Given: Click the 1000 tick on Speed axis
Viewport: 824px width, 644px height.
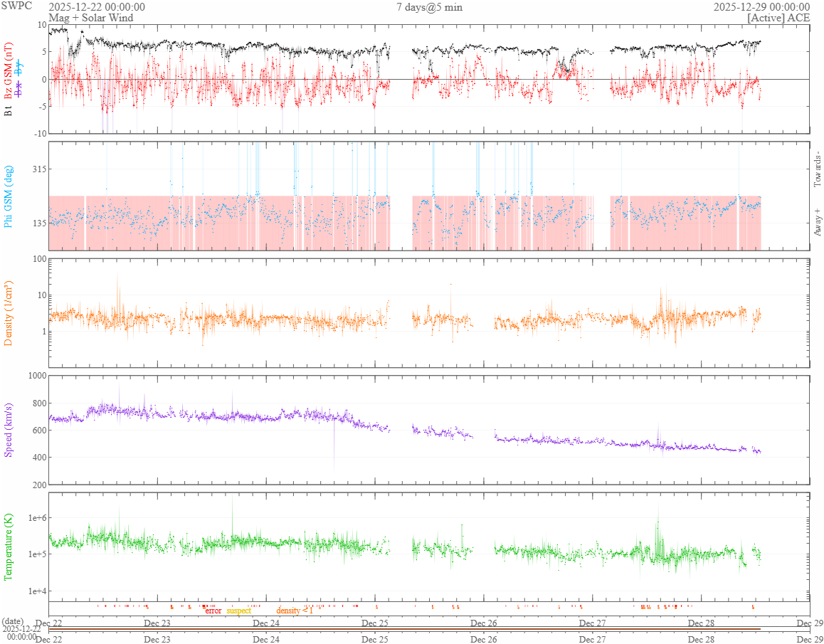Looking at the screenshot, I should click(37, 375).
